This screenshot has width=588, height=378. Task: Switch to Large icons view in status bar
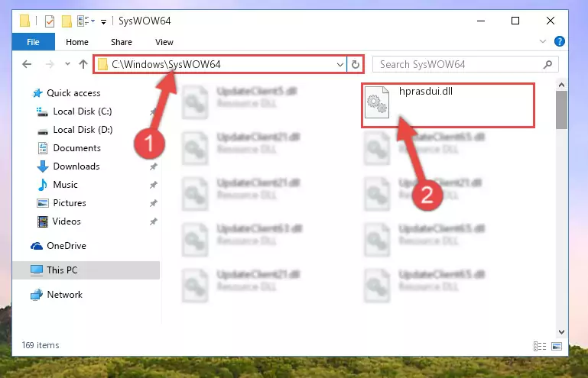click(x=557, y=346)
